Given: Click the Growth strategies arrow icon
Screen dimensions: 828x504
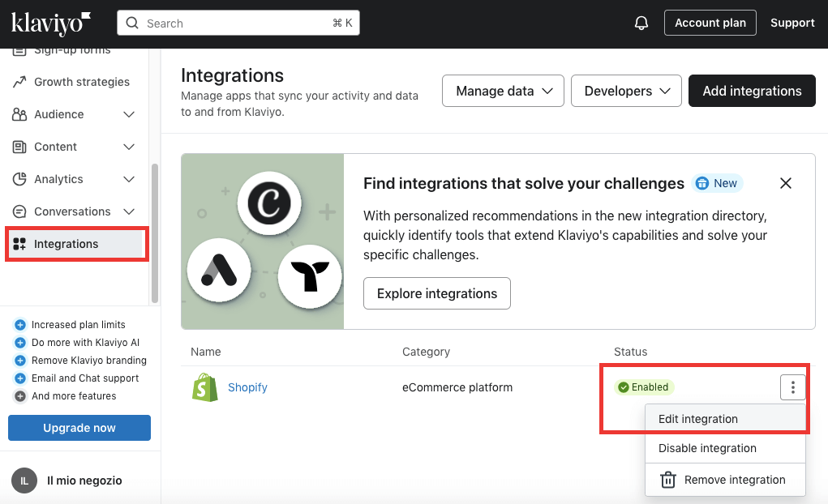Looking at the screenshot, I should pyautogui.click(x=19, y=82).
